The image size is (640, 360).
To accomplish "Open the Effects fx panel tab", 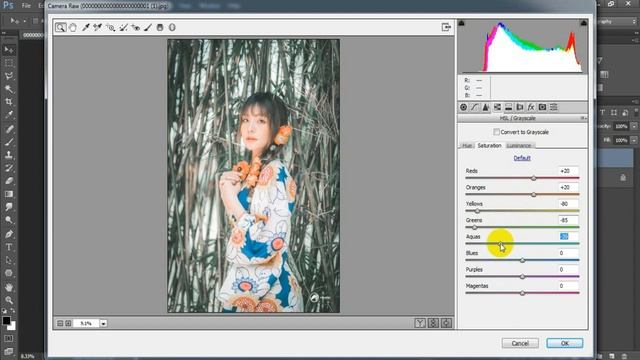I will [x=531, y=107].
